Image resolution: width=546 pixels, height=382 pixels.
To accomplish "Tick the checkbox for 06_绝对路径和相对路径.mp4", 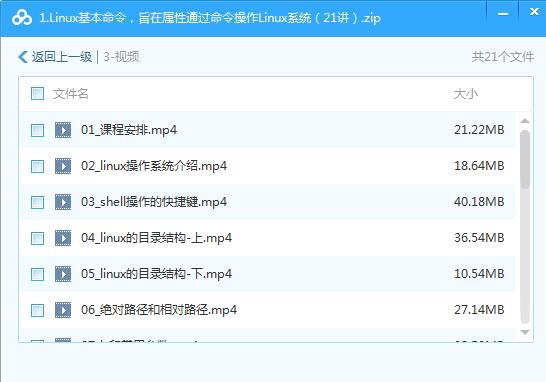I will (x=37, y=310).
